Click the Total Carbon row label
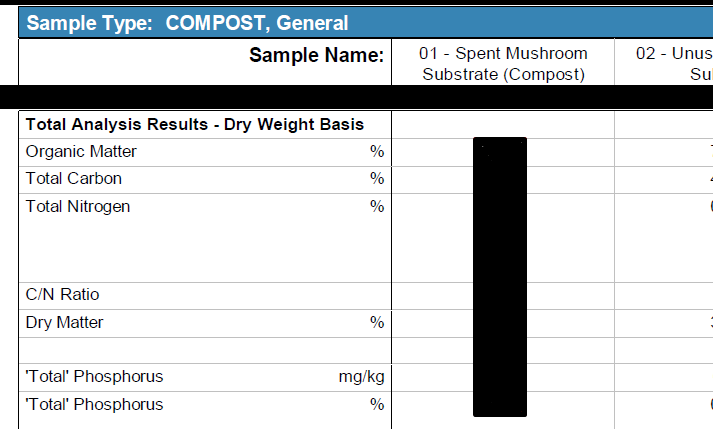 click(x=74, y=178)
